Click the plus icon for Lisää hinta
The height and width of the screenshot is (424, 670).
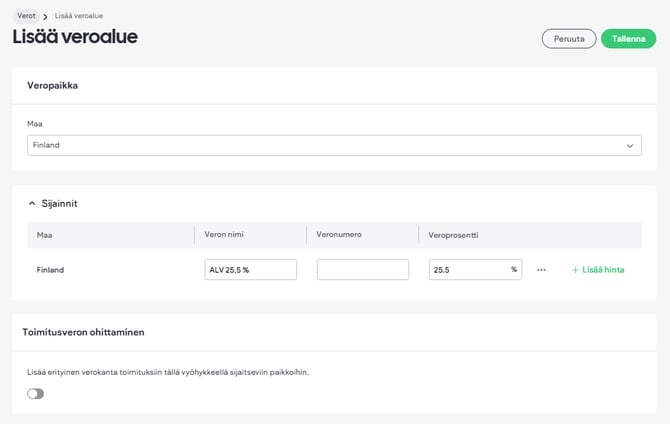pyautogui.click(x=575, y=270)
